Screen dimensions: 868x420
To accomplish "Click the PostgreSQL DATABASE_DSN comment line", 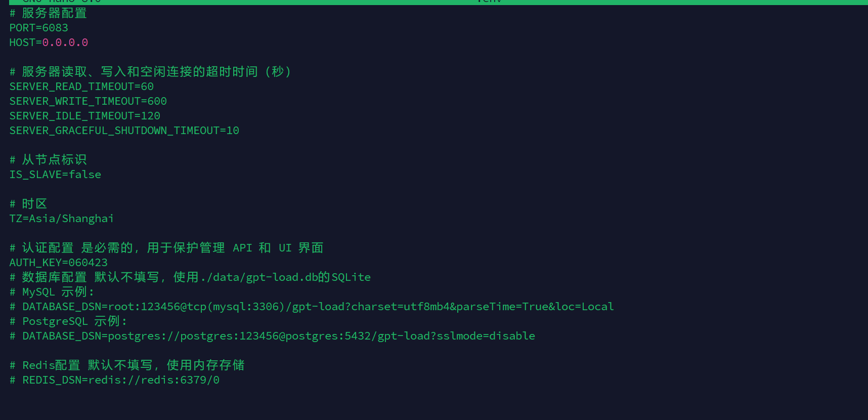I will [x=272, y=336].
